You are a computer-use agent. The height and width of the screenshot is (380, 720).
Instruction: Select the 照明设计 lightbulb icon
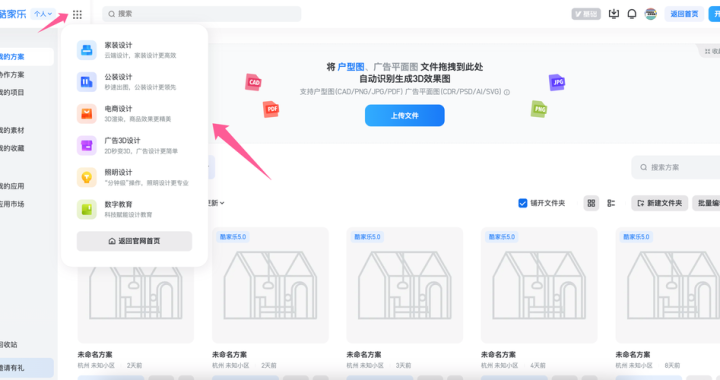click(x=86, y=177)
